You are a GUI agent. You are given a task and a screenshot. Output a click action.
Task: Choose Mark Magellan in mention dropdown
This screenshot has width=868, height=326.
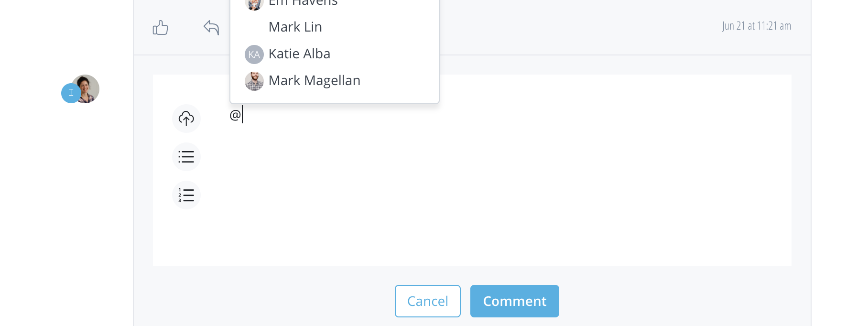315,80
